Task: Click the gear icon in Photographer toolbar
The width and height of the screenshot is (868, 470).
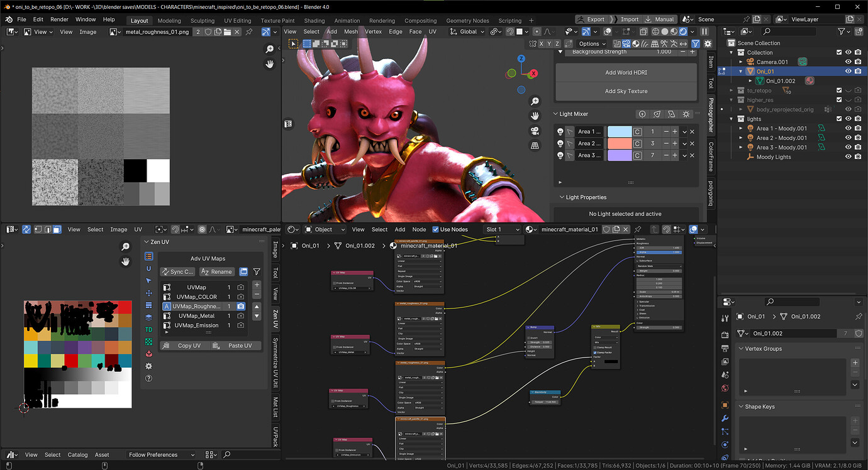Action: click(708, 43)
